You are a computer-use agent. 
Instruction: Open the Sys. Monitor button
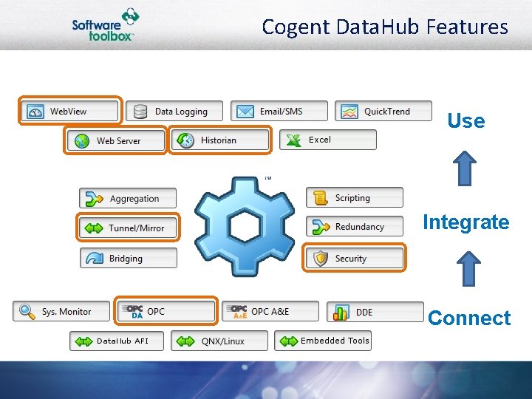point(61,311)
